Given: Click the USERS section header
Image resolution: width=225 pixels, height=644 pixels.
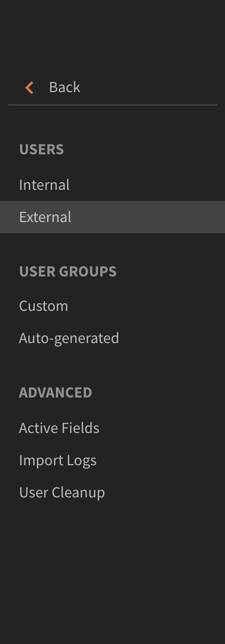Looking at the screenshot, I should pyautogui.click(x=42, y=149).
